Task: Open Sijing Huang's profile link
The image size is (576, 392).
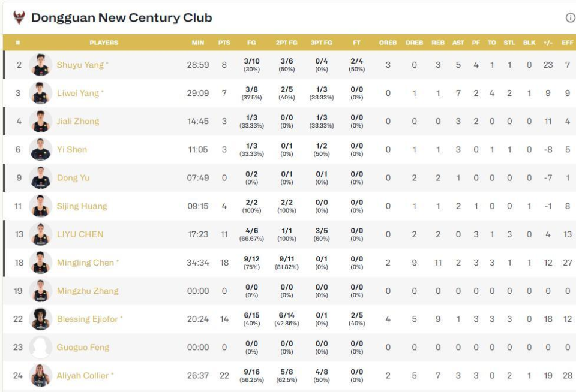Action: click(82, 206)
